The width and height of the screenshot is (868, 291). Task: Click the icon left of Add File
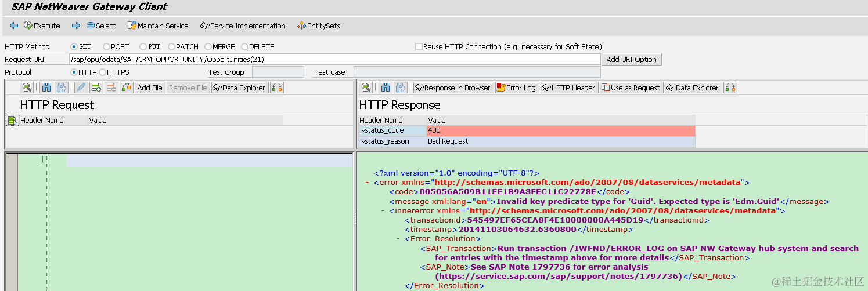tap(126, 88)
